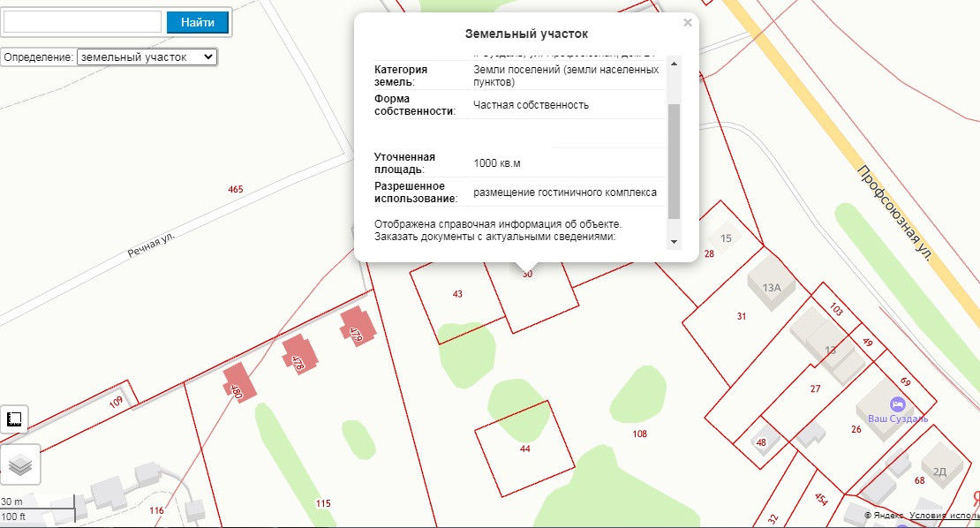Screen dimensions: 980x528
Task: Select red building 478 on map
Action: (x=299, y=355)
